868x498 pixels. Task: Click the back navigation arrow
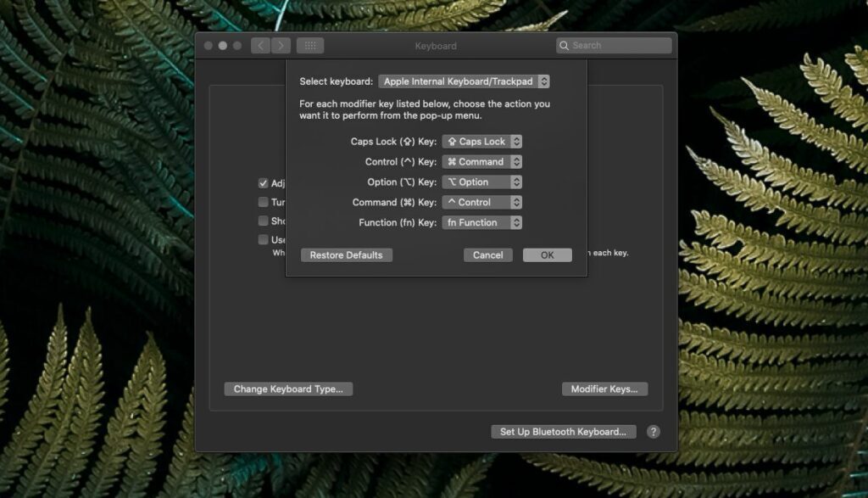pyautogui.click(x=259, y=45)
